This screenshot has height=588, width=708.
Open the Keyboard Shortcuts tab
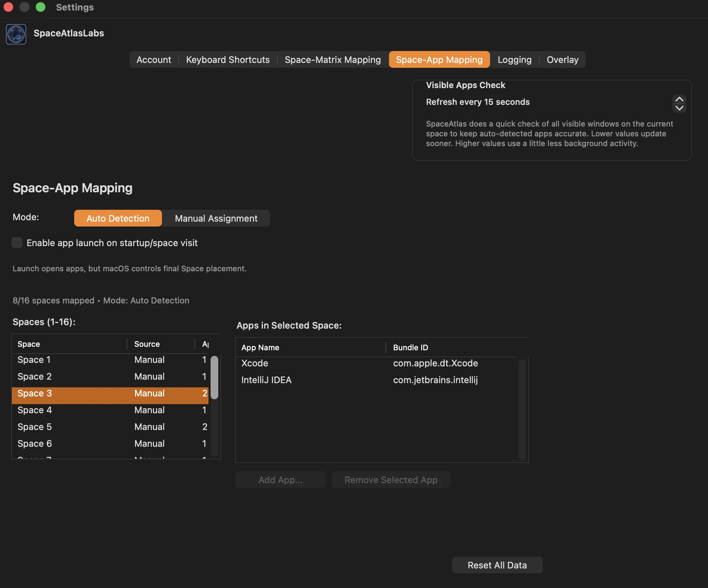[228, 59]
